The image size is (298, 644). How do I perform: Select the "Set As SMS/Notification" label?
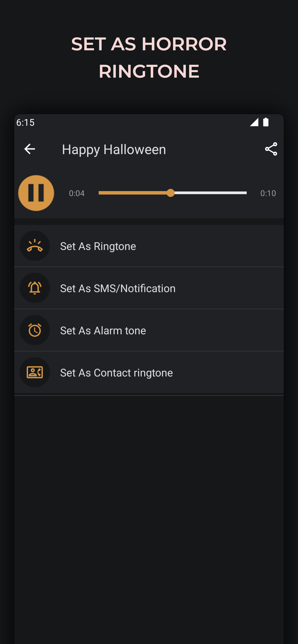click(x=118, y=288)
